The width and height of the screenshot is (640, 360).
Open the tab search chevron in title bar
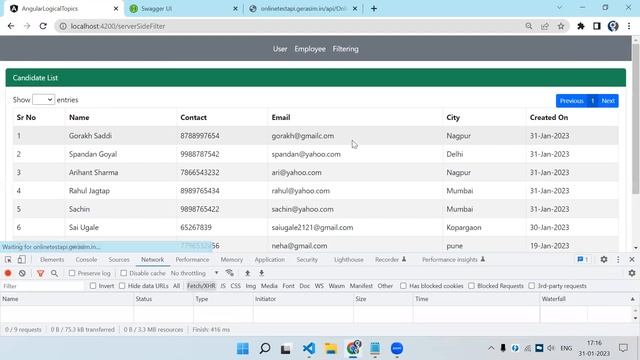click(x=560, y=8)
